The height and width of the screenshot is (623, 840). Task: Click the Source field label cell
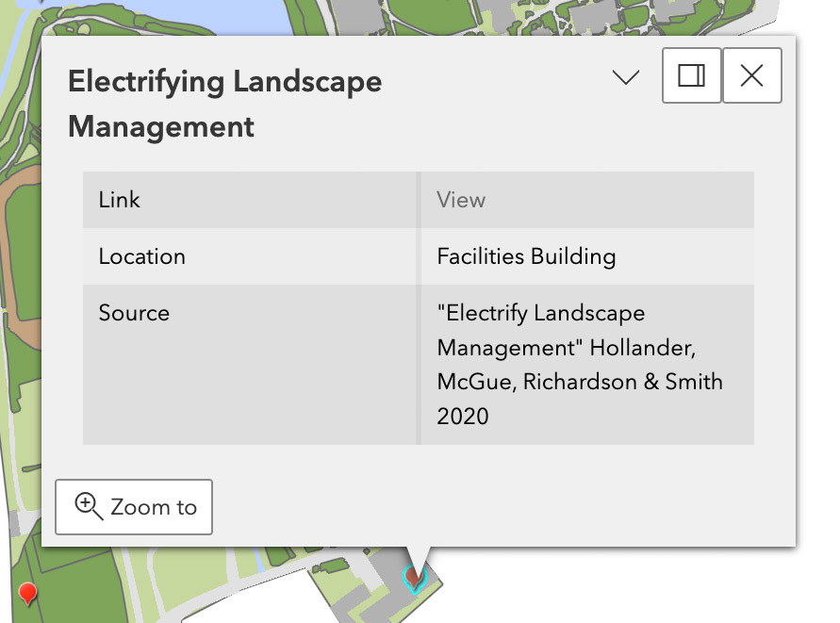coord(250,364)
